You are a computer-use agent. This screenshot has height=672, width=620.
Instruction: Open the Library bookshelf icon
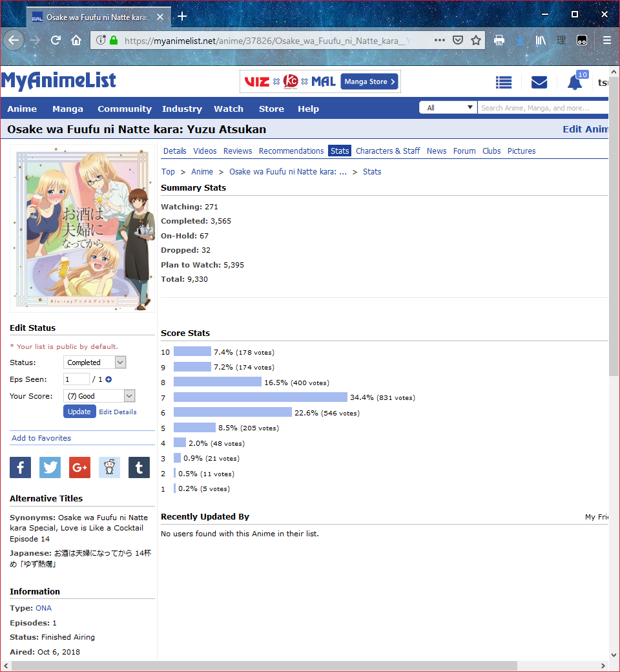point(541,40)
